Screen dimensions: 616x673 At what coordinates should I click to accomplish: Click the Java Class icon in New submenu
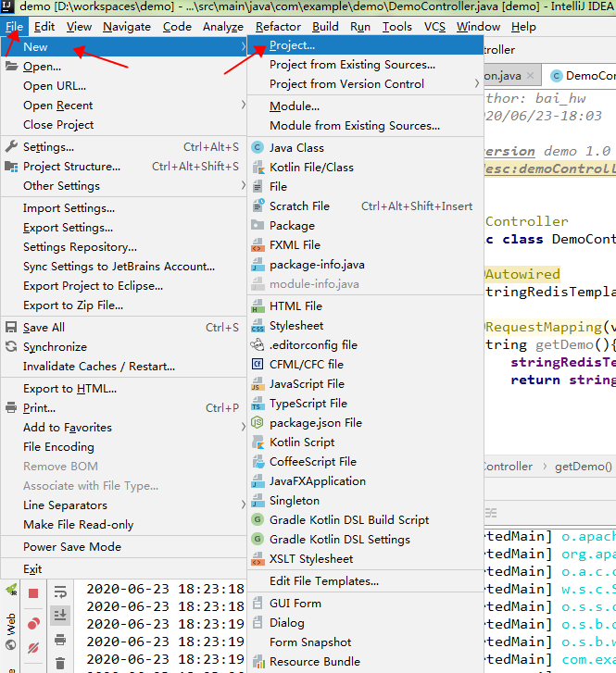click(258, 147)
